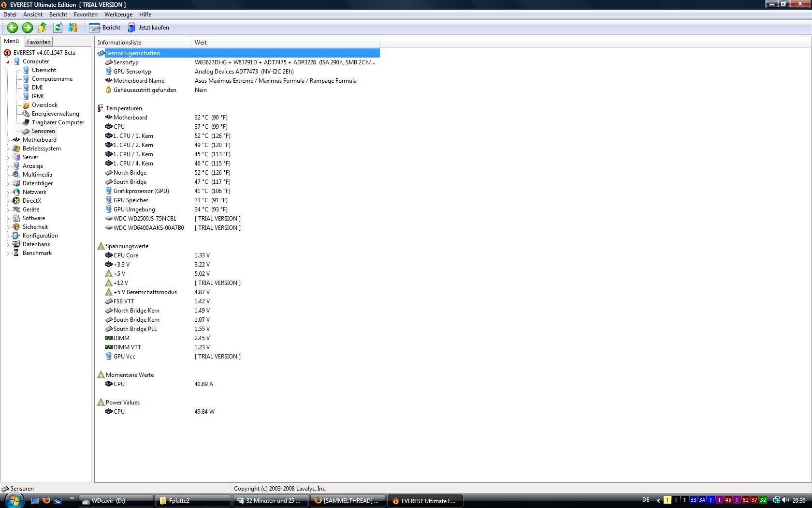The width and height of the screenshot is (812, 508).
Task: Open the Bericht report toolbar button
Action: (x=105, y=28)
